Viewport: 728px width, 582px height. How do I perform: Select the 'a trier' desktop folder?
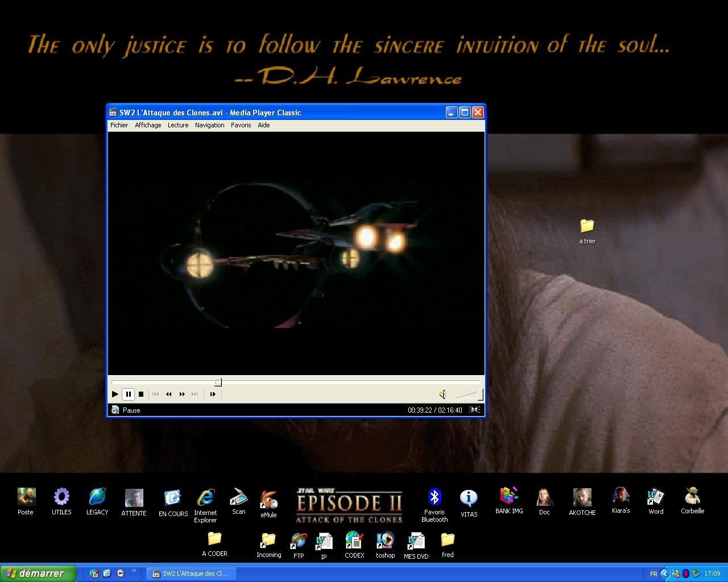point(587,231)
